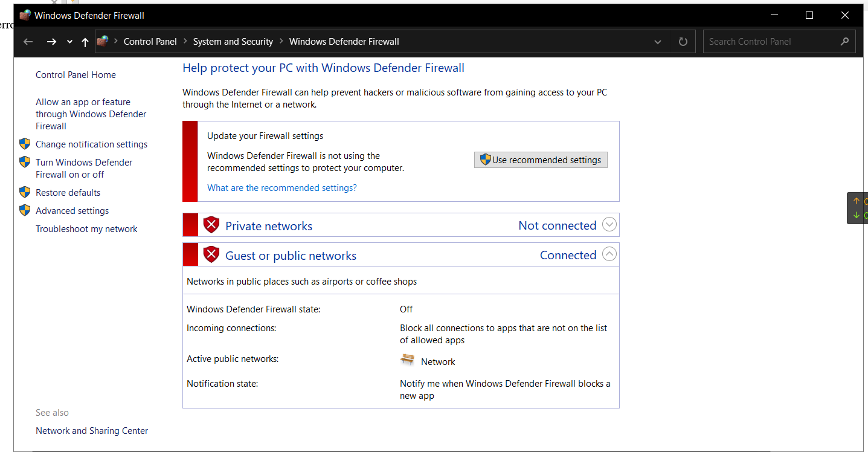Image resolution: width=868 pixels, height=452 pixels.
Task: Click Private networks heading
Action: [x=269, y=226]
